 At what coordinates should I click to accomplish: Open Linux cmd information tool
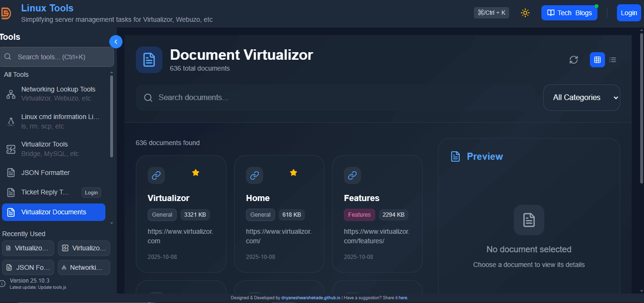pyautogui.click(x=54, y=121)
